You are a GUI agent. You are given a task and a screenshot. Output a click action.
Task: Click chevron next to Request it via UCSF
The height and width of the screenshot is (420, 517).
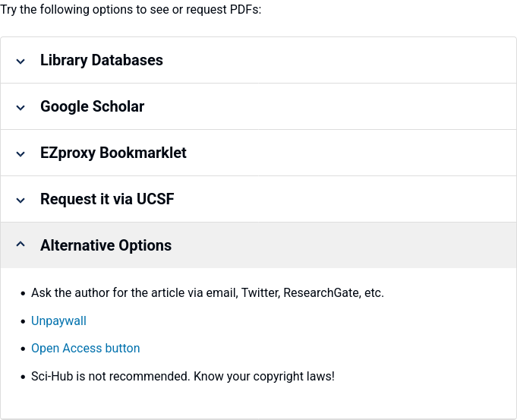pyautogui.click(x=20, y=201)
